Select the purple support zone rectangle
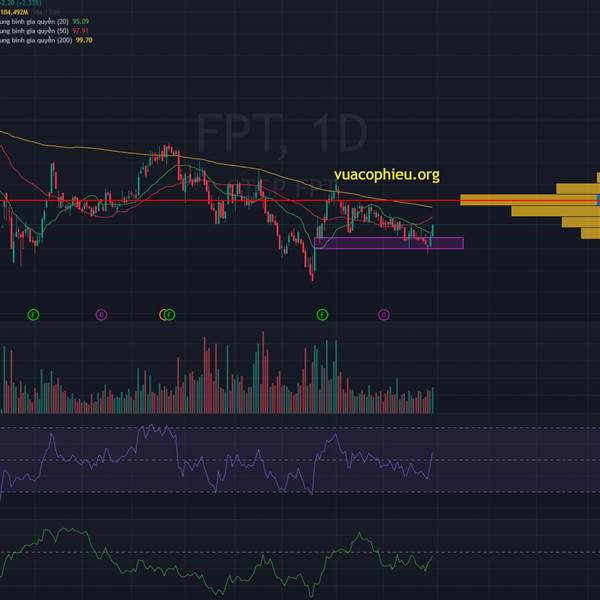This screenshot has height=600, width=600. 389,243
